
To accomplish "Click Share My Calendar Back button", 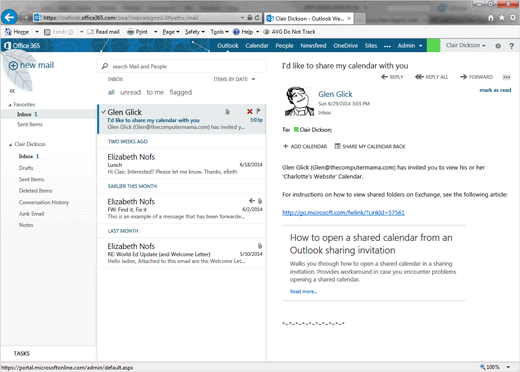I will [370, 146].
